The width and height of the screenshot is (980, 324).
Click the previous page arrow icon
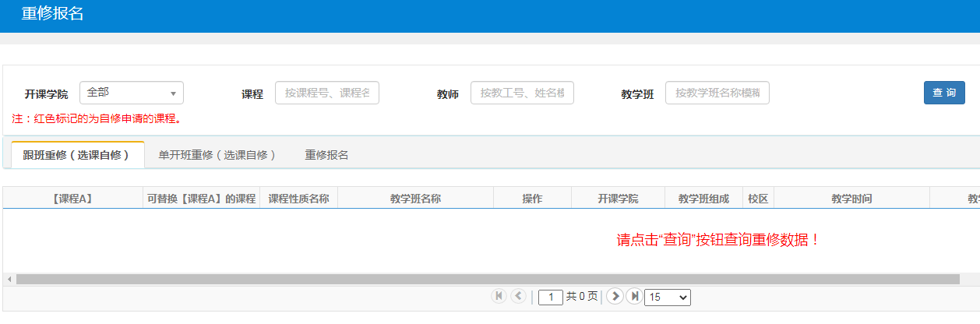tap(518, 296)
